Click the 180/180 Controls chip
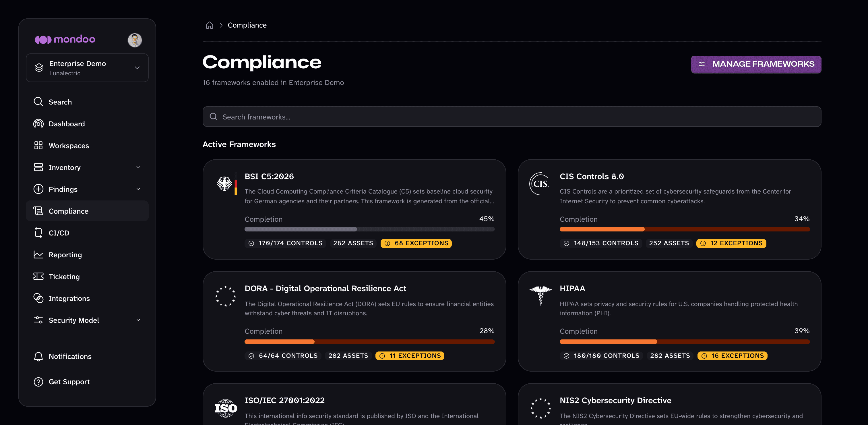The height and width of the screenshot is (425, 868). click(601, 356)
